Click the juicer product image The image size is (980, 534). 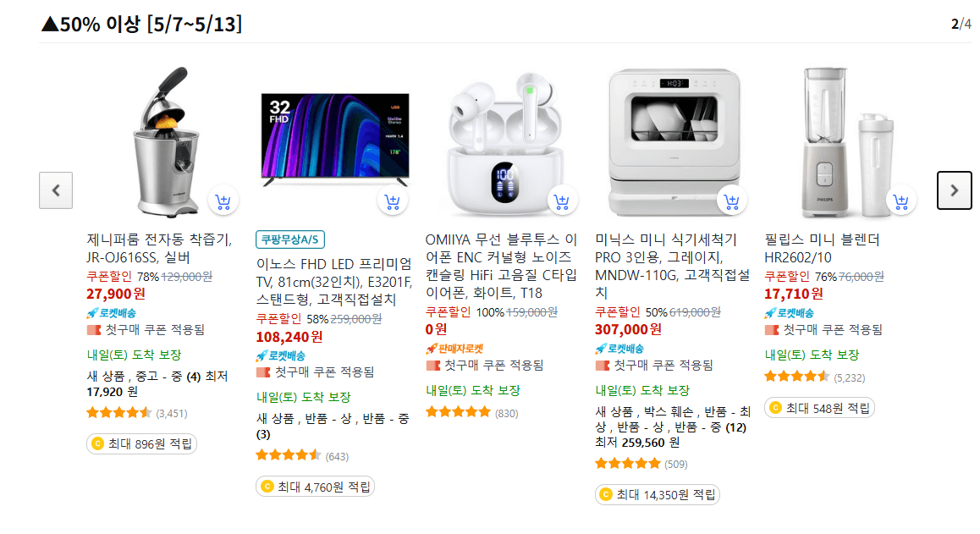click(x=166, y=142)
